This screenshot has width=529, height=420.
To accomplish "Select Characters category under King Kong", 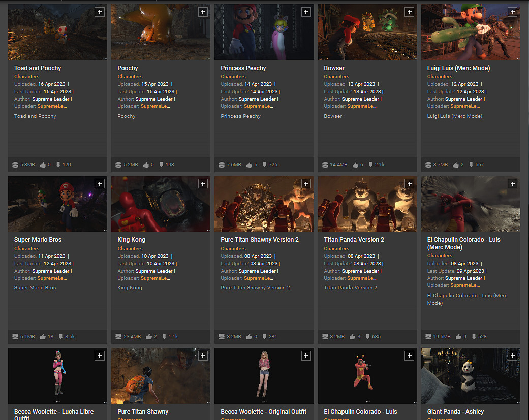I will (x=130, y=249).
